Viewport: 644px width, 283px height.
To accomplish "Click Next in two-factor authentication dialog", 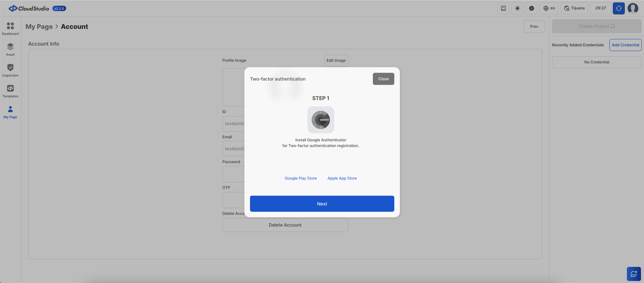I will pos(322,204).
